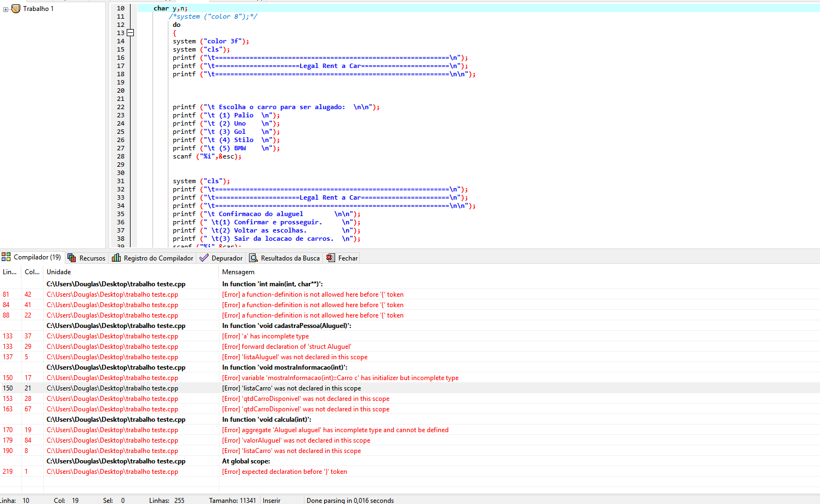Select "In function 'void calcula(int)'" row
The width and height of the screenshot is (820, 504).
(410, 420)
